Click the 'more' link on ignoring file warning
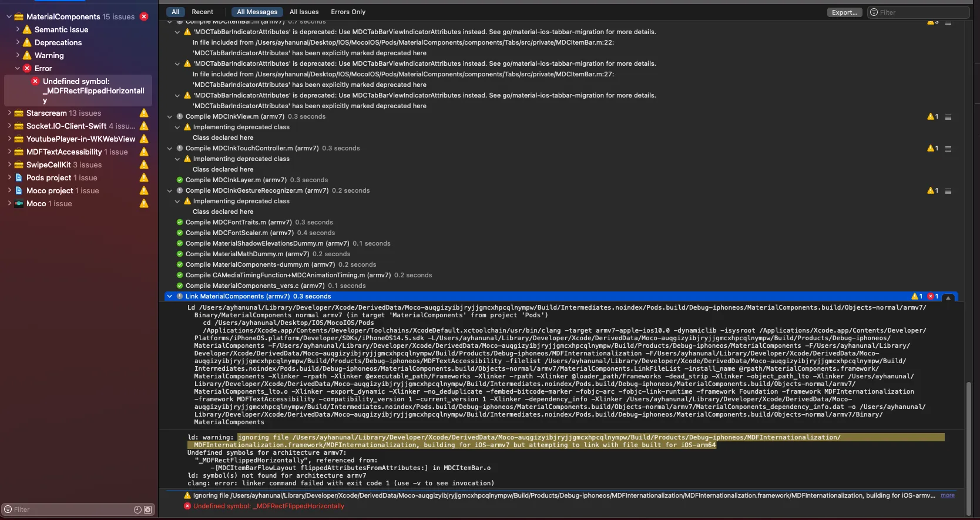The height and width of the screenshot is (520, 980). pyautogui.click(x=947, y=495)
